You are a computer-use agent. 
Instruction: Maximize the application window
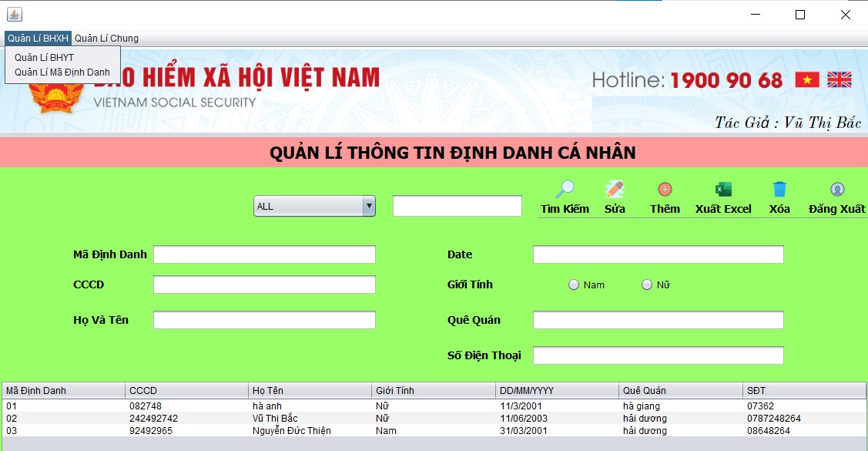[x=800, y=15]
